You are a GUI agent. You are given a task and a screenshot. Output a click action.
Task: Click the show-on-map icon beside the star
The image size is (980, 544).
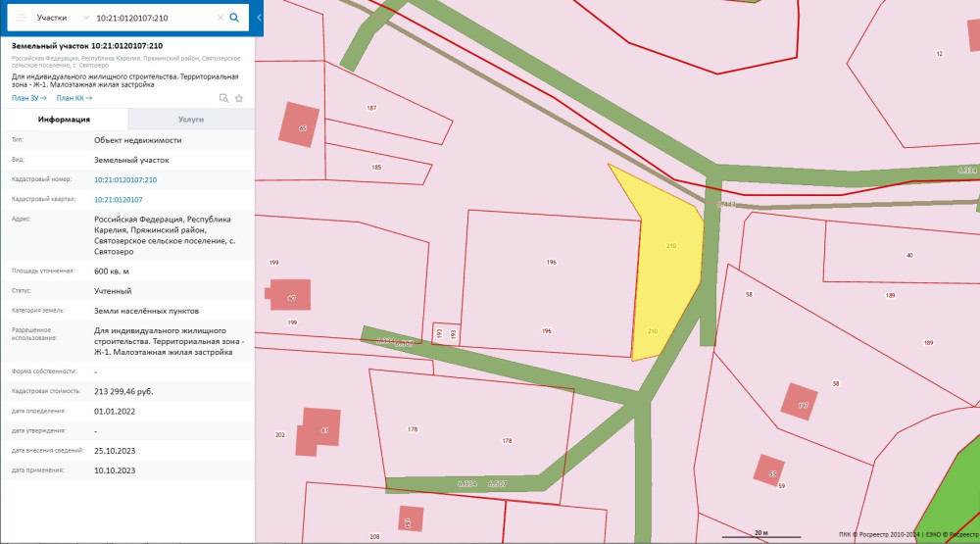[x=223, y=98]
